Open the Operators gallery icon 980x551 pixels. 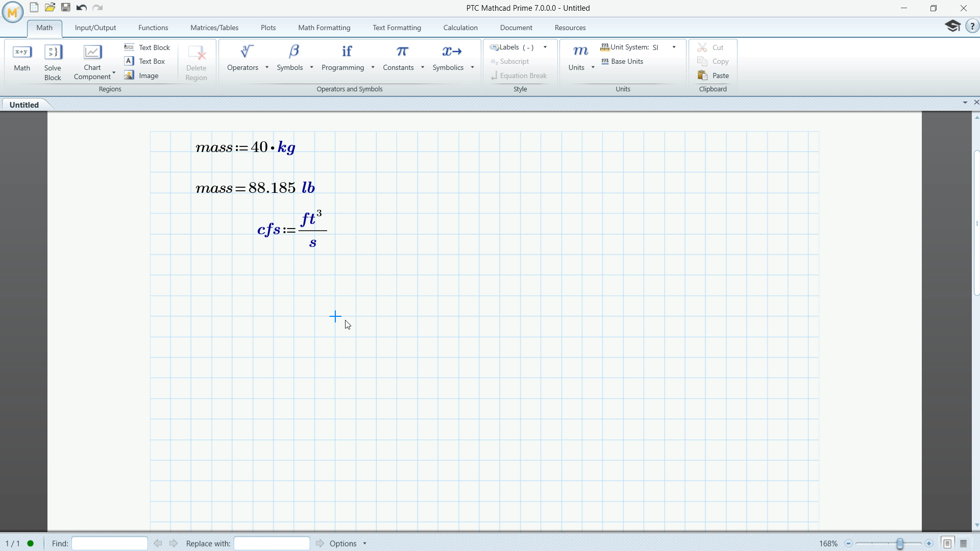[247, 52]
